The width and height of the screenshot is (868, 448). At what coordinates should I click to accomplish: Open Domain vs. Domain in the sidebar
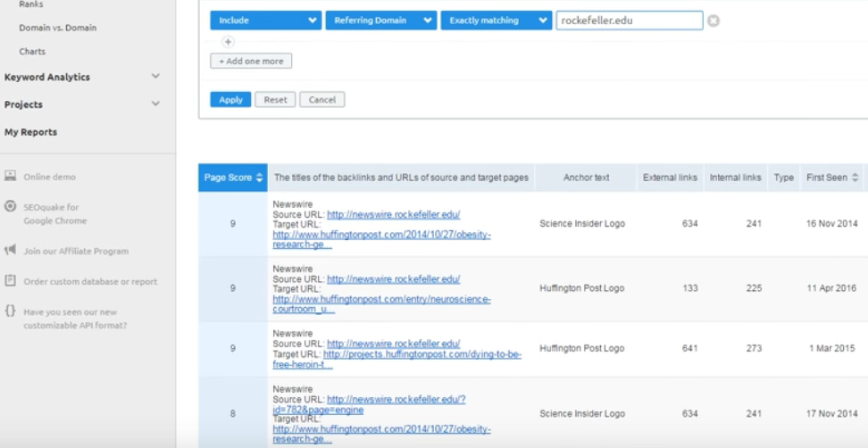tap(57, 28)
